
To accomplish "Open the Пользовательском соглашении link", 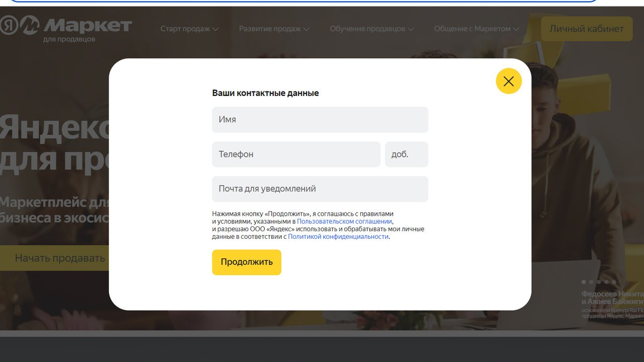I will [344, 221].
